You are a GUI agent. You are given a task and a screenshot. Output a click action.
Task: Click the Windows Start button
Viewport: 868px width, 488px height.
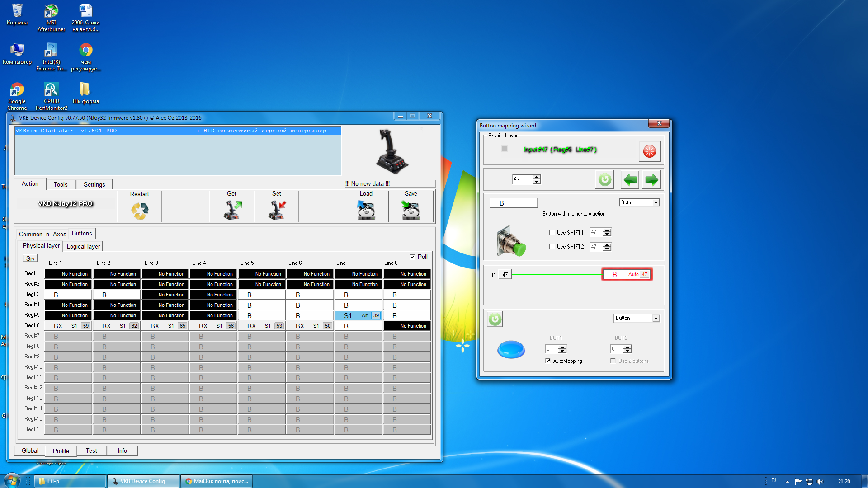pos(12,481)
